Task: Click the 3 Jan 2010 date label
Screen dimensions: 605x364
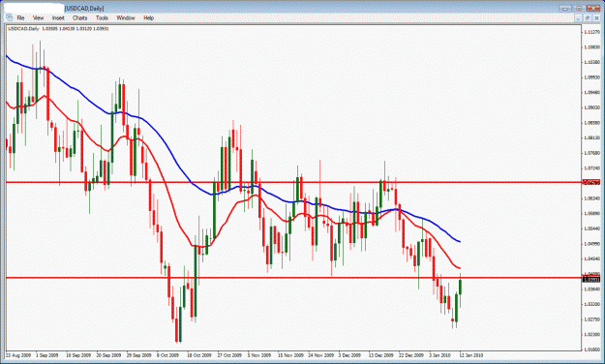Action: (440, 355)
